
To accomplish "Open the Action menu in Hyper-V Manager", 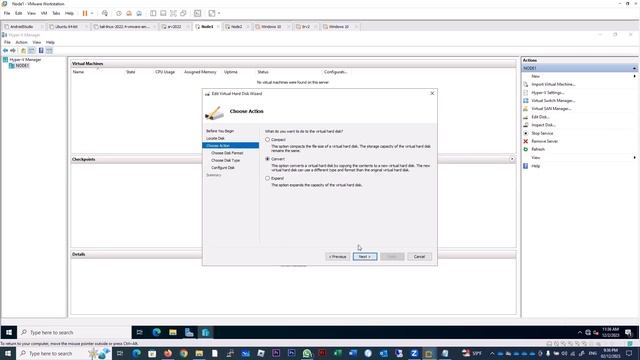I will [21, 42].
